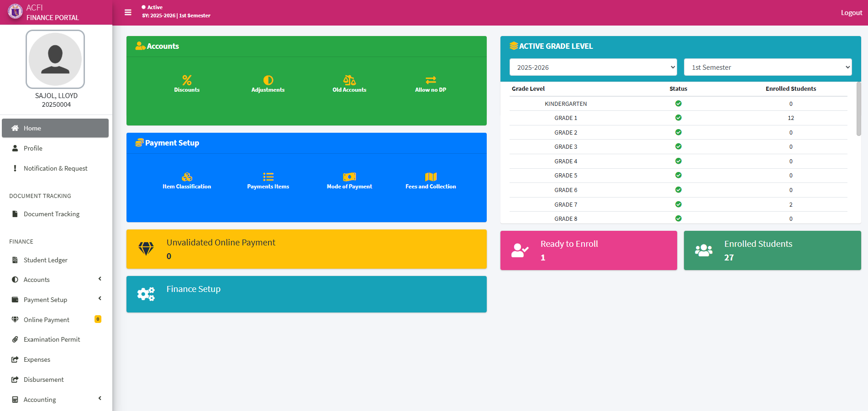Open the Finance Setup card

[306, 294]
